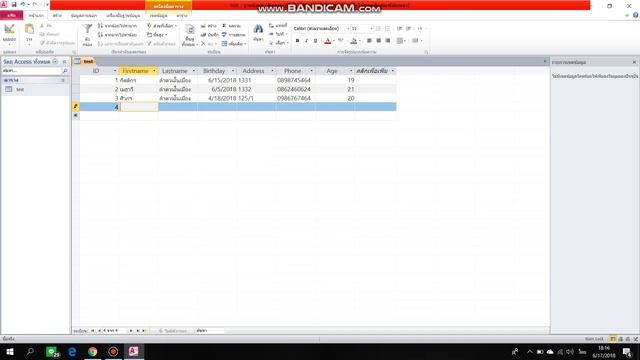Switch to Datasheet view via status bar icon

click(x=613, y=339)
